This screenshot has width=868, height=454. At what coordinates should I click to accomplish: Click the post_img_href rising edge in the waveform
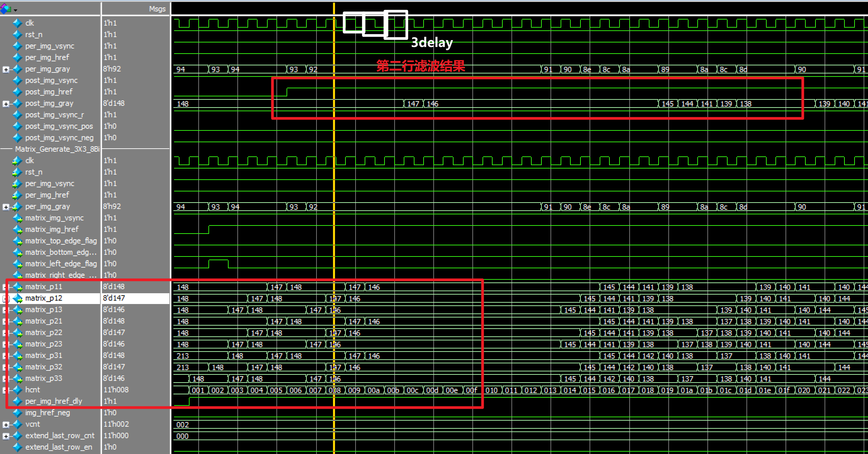pos(287,92)
